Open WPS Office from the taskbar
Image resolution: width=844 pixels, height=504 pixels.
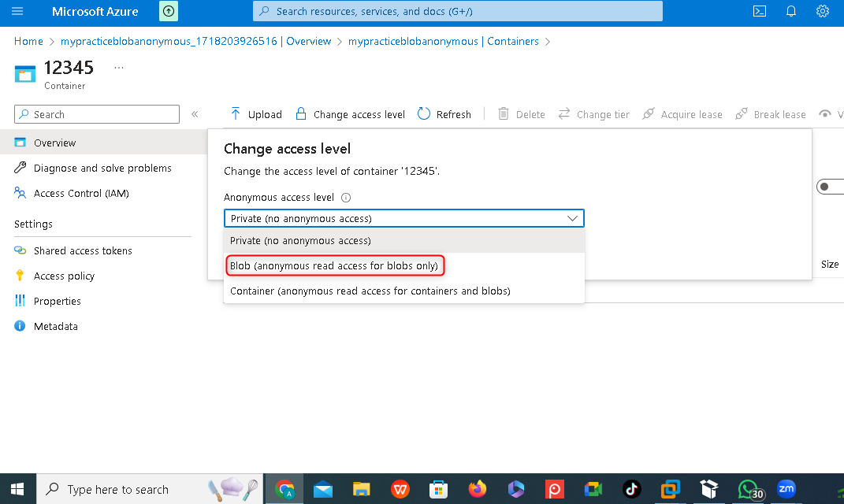(x=400, y=489)
